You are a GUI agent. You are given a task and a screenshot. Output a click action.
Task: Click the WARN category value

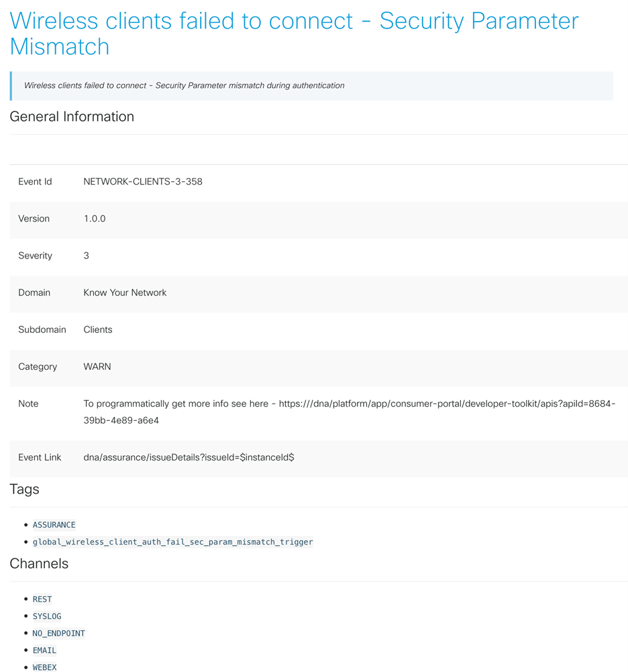pos(97,367)
